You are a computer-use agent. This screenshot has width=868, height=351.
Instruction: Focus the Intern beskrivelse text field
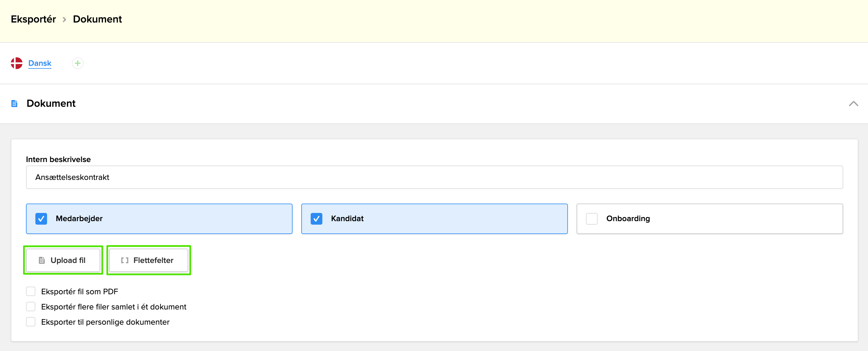click(434, 177)
